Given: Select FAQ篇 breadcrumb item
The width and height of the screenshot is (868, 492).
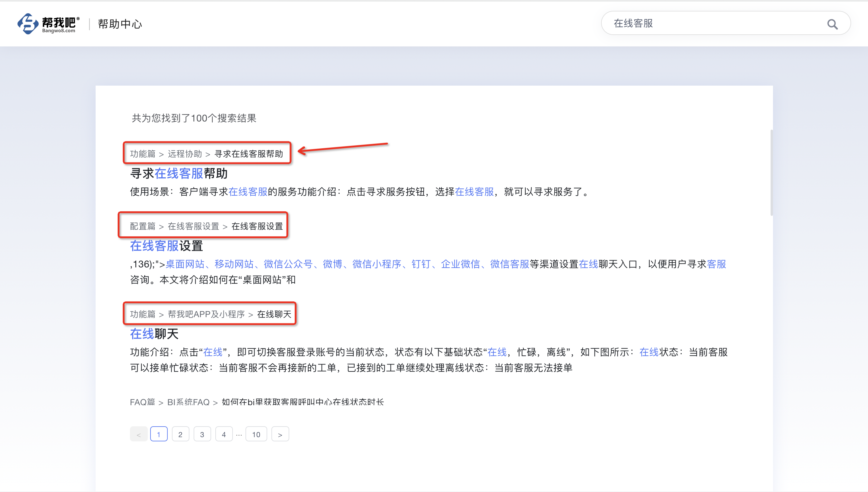Looking at the screenshot, I should pos(142,402).
